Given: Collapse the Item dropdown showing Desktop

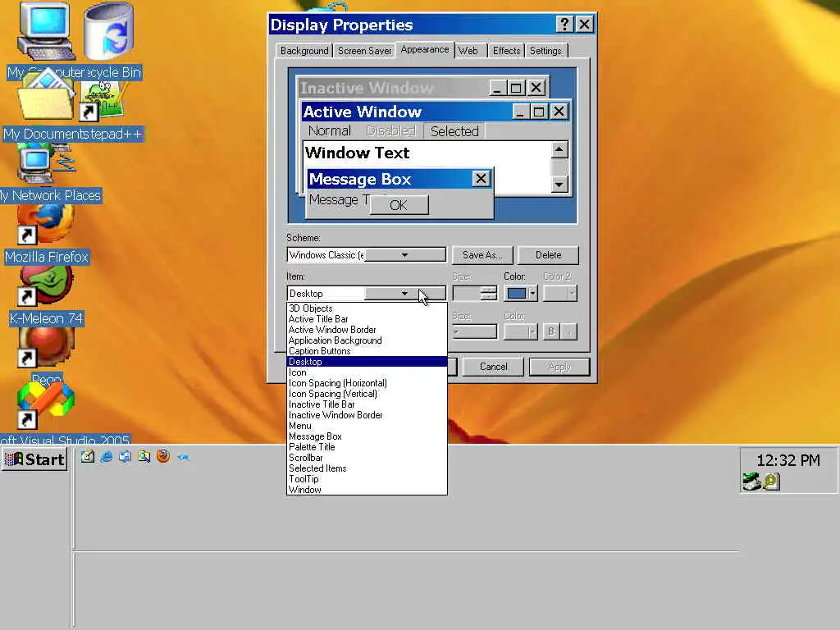Looking at the screenshot, I should point(405,293).
